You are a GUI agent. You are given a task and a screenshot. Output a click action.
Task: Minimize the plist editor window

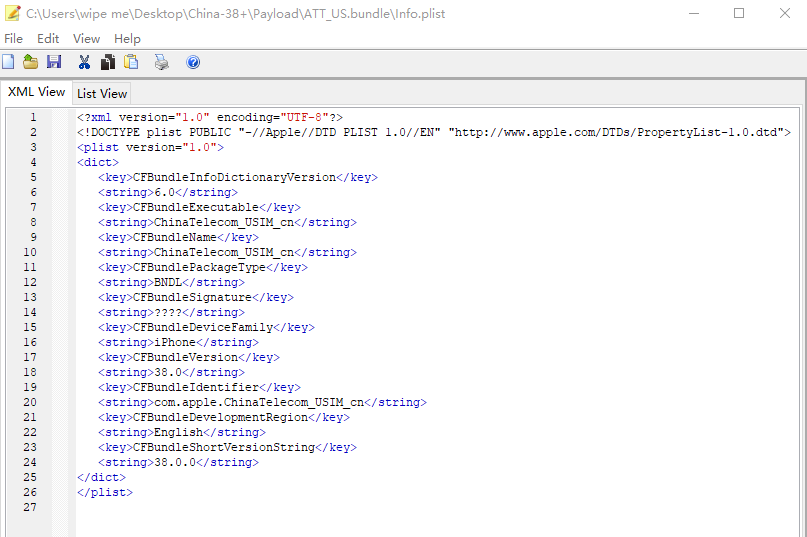pos(694,13)
